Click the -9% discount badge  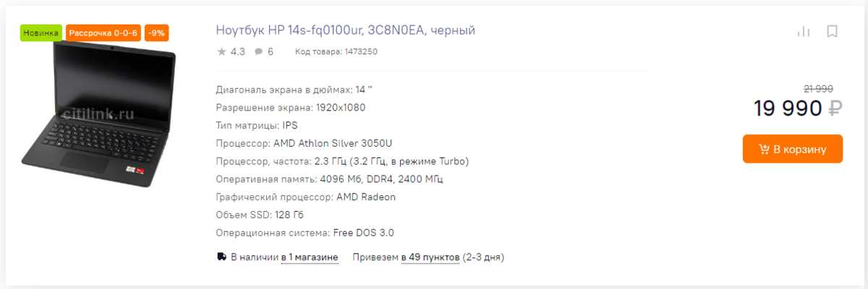click(x=157, y=33)
